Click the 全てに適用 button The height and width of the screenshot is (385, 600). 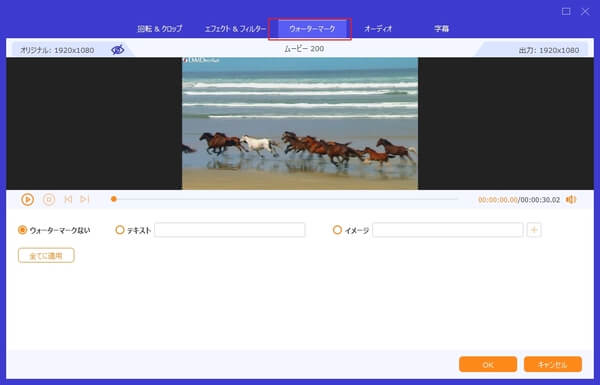[x=46, y=256]
